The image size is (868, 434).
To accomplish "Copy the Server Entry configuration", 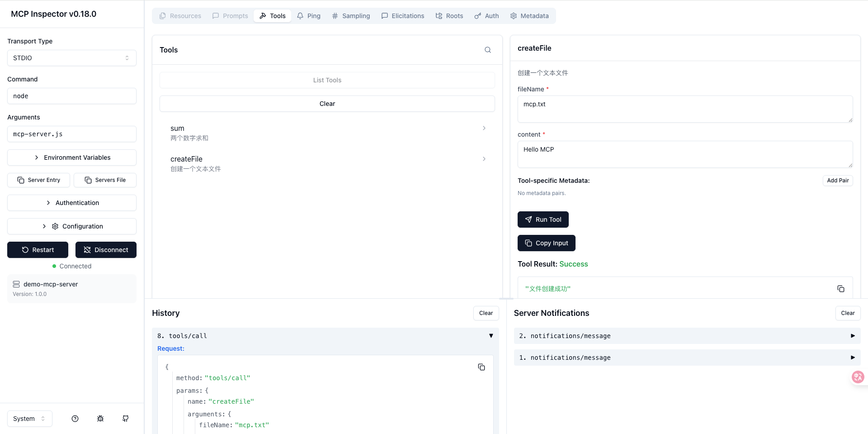I will [x=38, y=180].
